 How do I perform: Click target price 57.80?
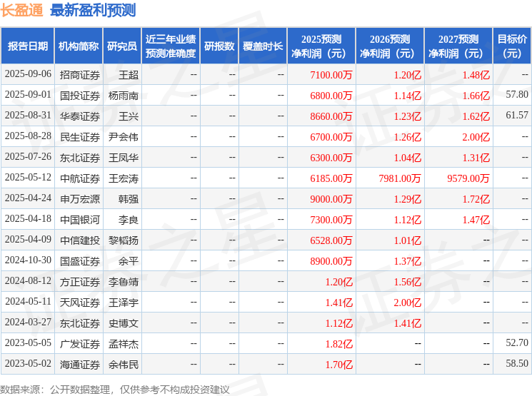(x=517, y=95)
